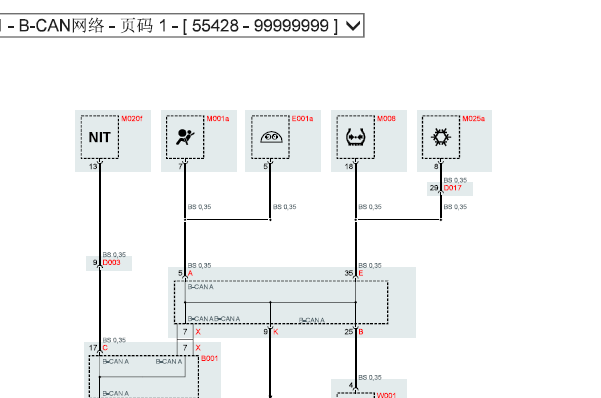The image size is (601, 398).
Task: Click B-CAN A label near connector B
Action: click(x=312, y=320)
